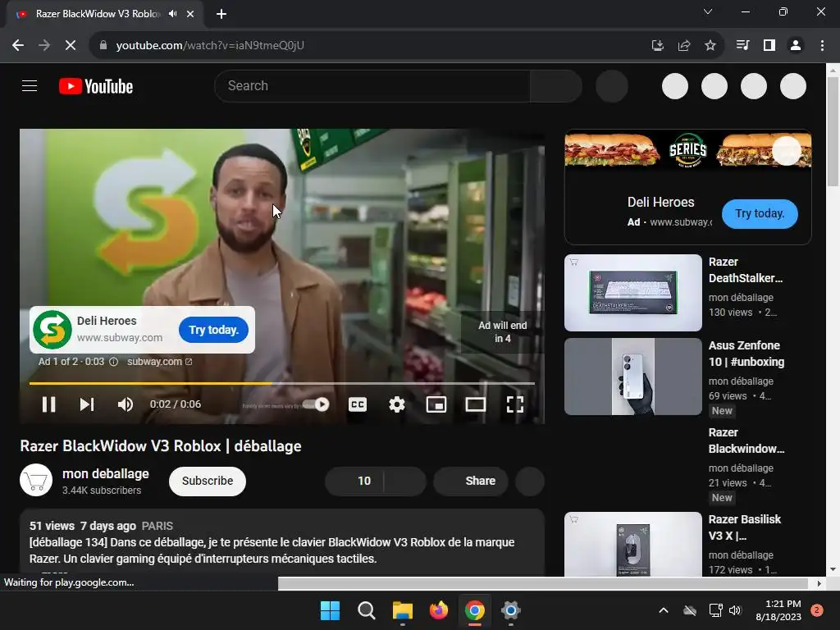This screenshot has width=840, height=630.
Task: Go back in browser history
Action: [18, 46]
